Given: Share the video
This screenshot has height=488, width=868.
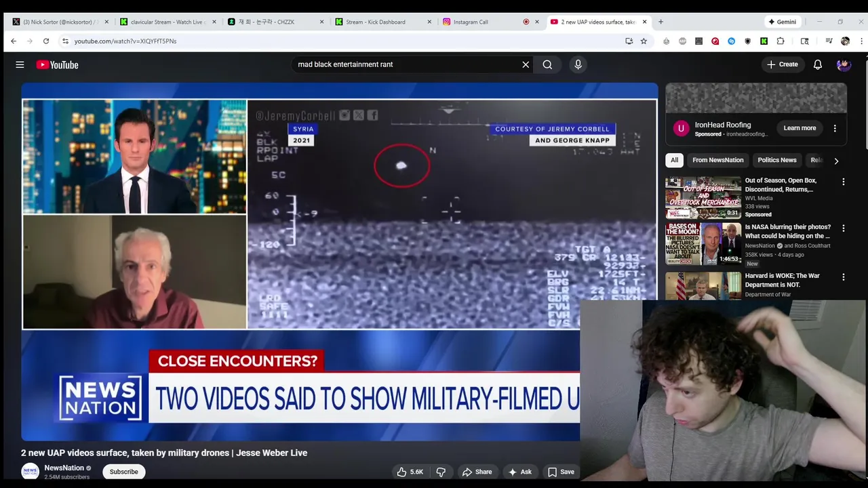Looking at the screenshot, I should click(x=477, y=472).
